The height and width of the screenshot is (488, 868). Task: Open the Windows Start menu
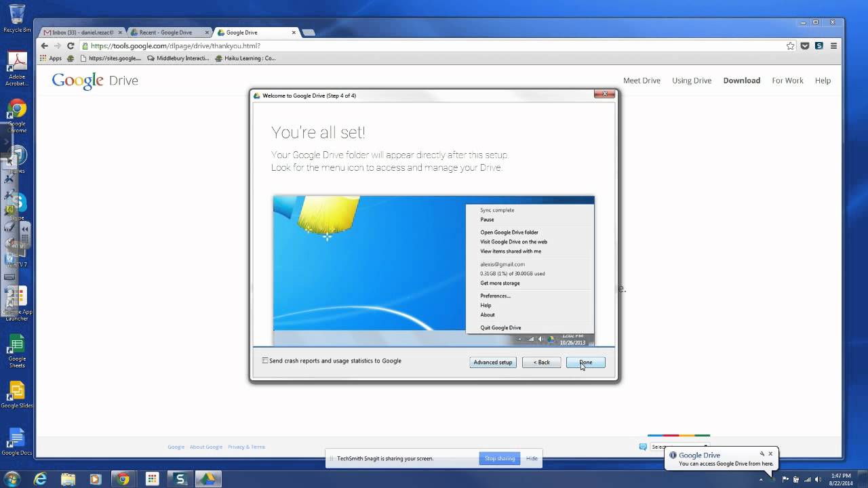click(12, 479)
